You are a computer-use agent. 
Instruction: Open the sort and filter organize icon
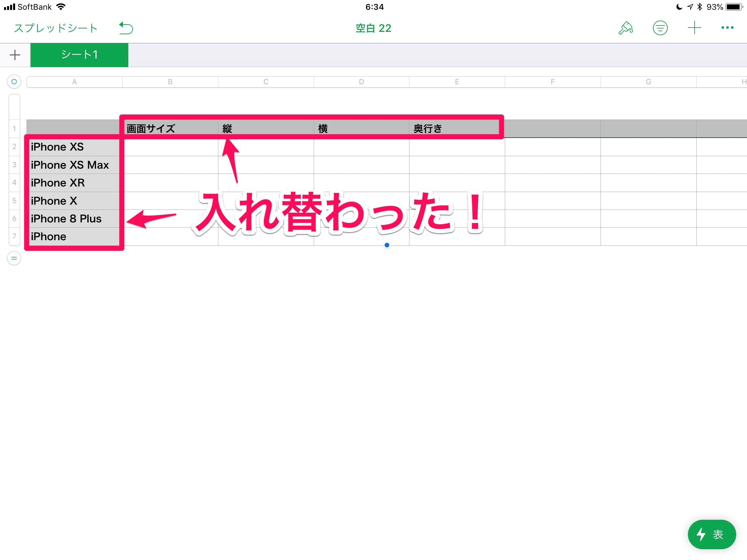point(660,28)
